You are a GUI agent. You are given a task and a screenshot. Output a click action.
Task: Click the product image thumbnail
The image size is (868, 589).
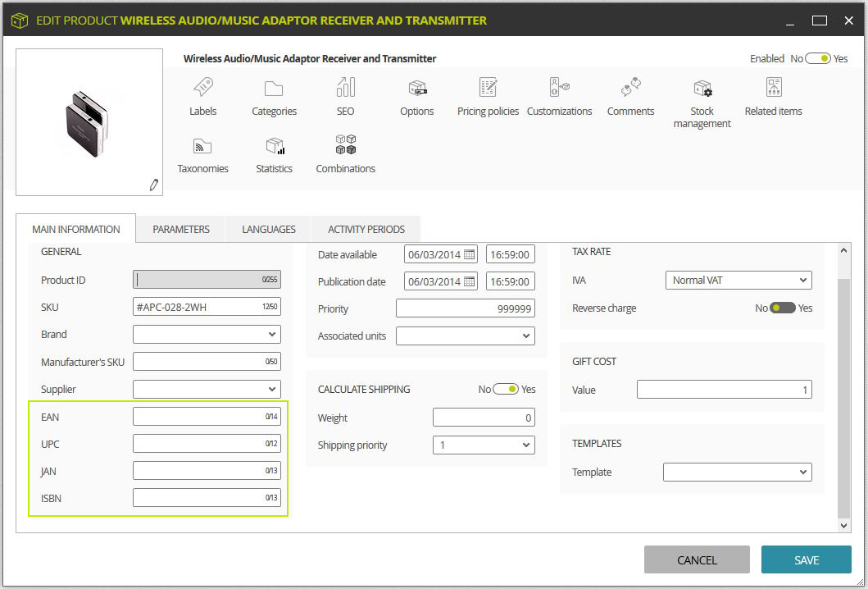tap(89, 122)
